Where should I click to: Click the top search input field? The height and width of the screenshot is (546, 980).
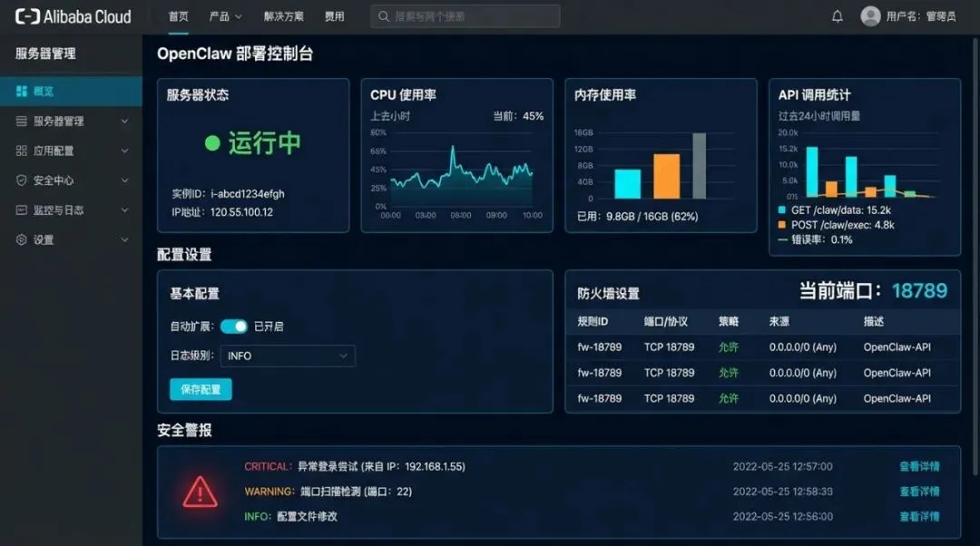coord(465,16)
